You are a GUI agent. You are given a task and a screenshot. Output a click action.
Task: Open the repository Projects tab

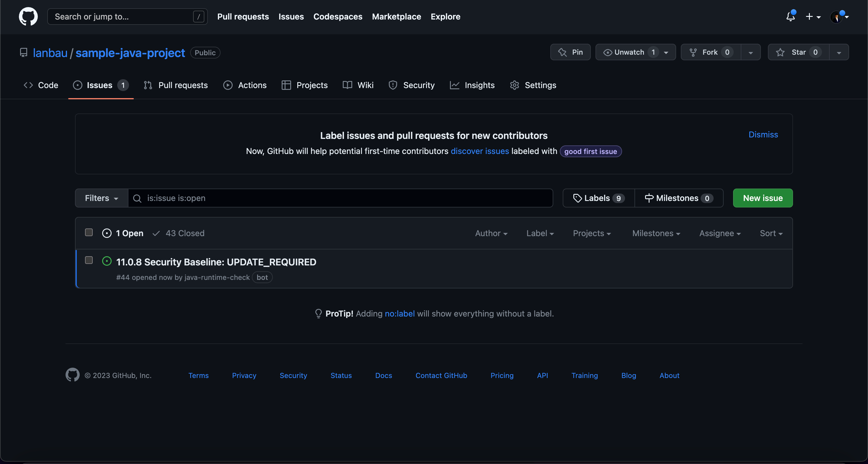(x=305, y=85)
